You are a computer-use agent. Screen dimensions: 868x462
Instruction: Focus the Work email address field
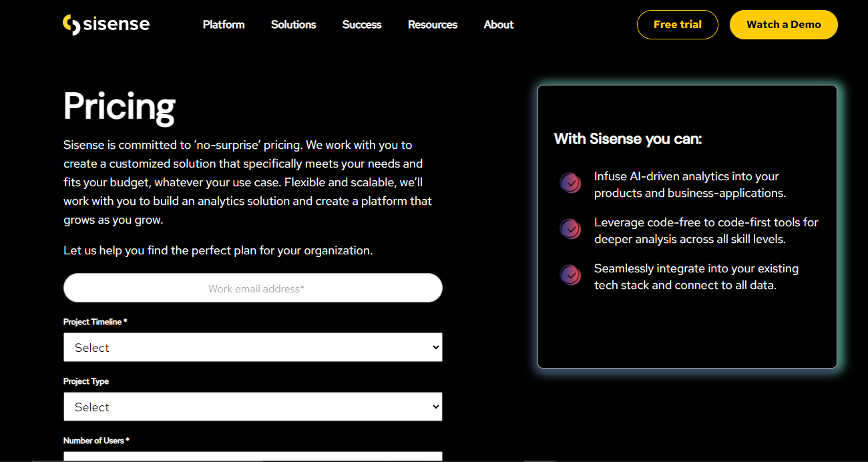(253, 288)
